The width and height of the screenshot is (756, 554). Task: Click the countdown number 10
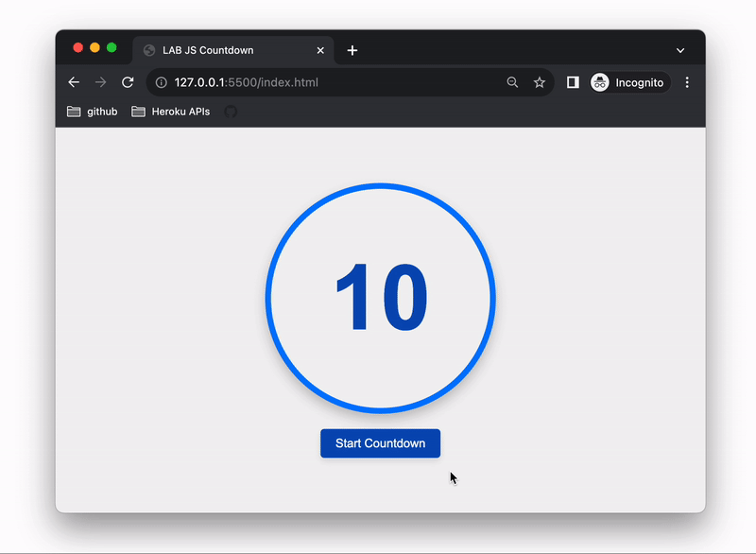pyautogui.click(x=381, y=298)
